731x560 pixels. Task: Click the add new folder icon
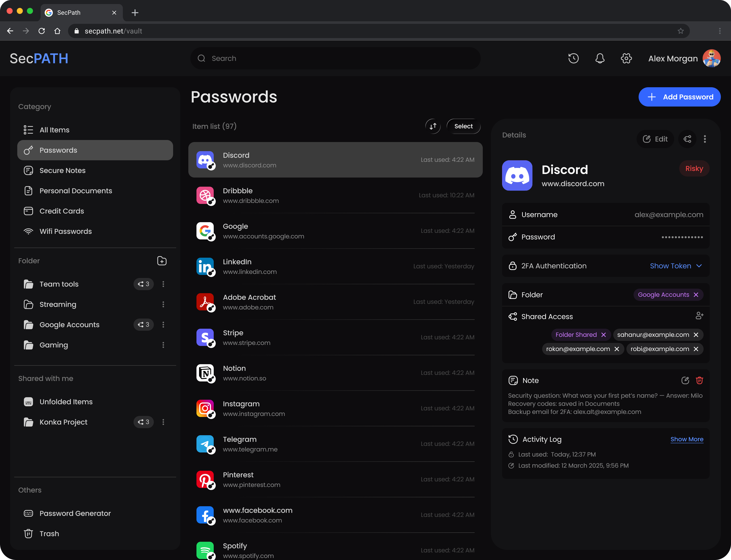pyautogui.click(x=162, y=261)
